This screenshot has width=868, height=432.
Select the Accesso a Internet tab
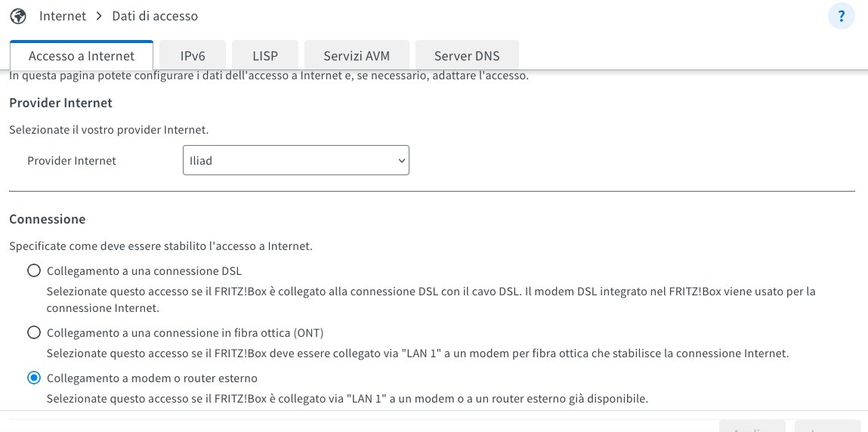coord(82,56)
